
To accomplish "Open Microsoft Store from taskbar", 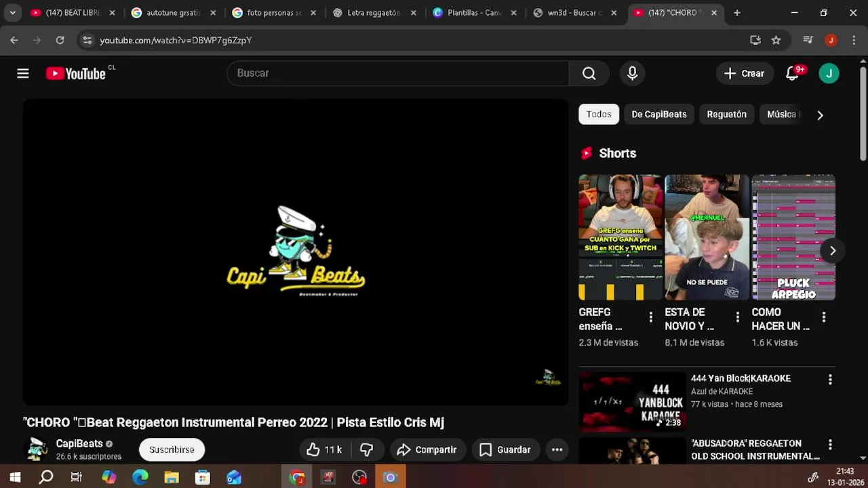I will [x=203, y=477].
